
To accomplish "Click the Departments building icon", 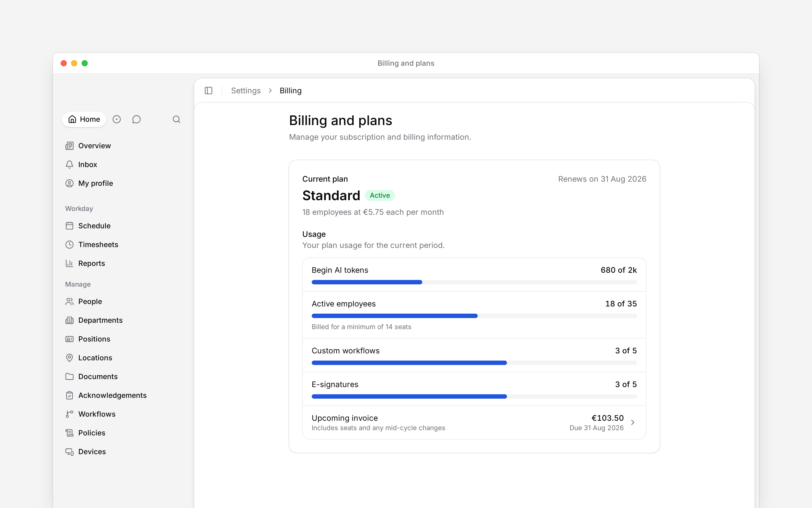I will (x=70, y=320).
